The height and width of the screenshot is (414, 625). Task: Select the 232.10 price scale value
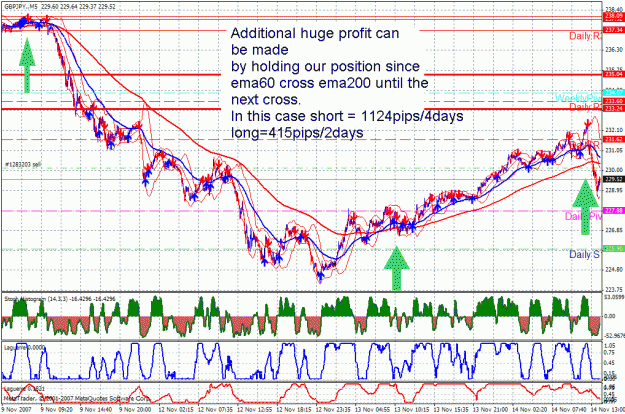614,130
